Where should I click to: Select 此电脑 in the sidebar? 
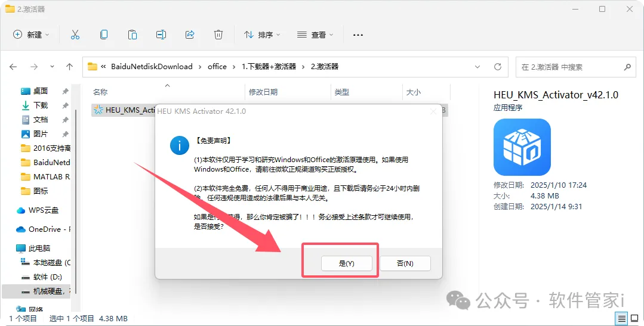33,248
